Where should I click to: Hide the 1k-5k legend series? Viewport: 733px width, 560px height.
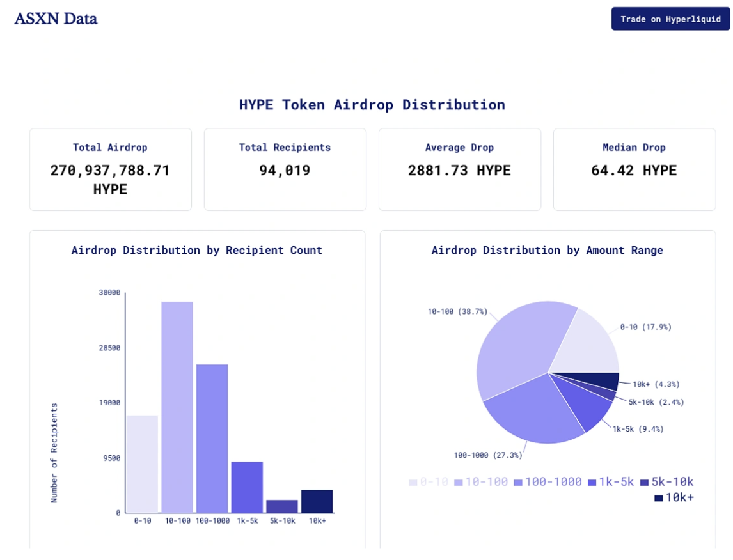(x=611, y=482)
